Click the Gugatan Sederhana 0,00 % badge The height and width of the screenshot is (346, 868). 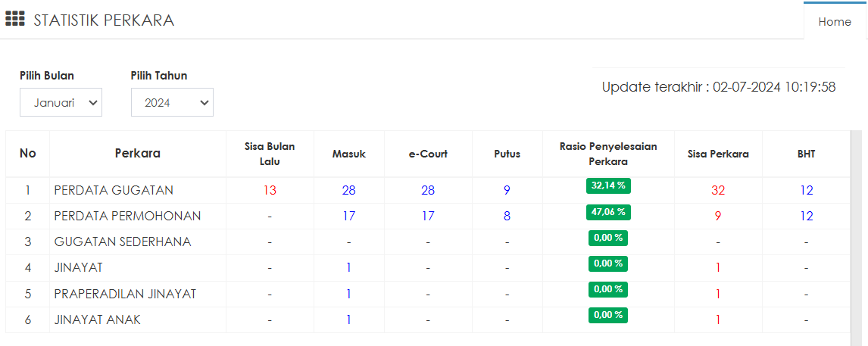tap(608, 238)
